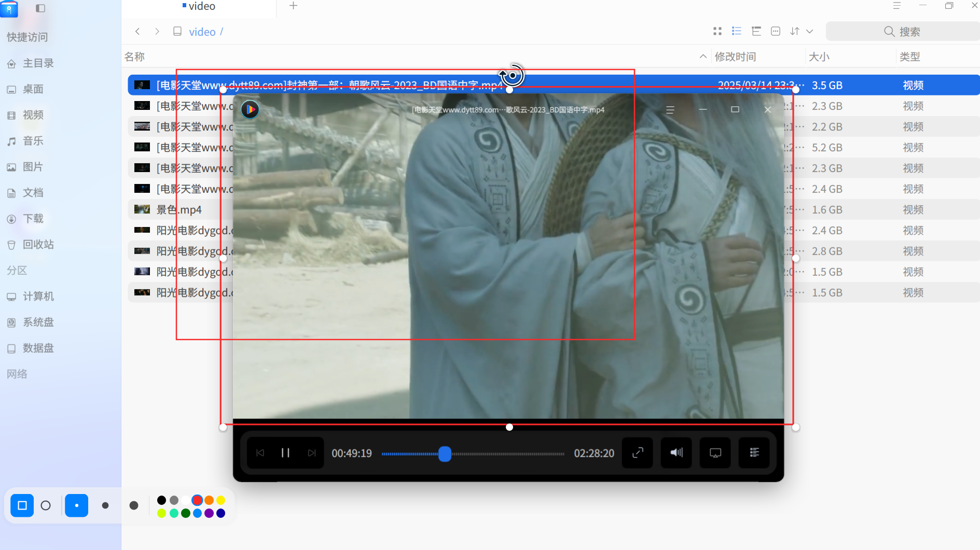Click the video player logo icon
Viewport: 980px width, 550px height.
pos(250,109)
